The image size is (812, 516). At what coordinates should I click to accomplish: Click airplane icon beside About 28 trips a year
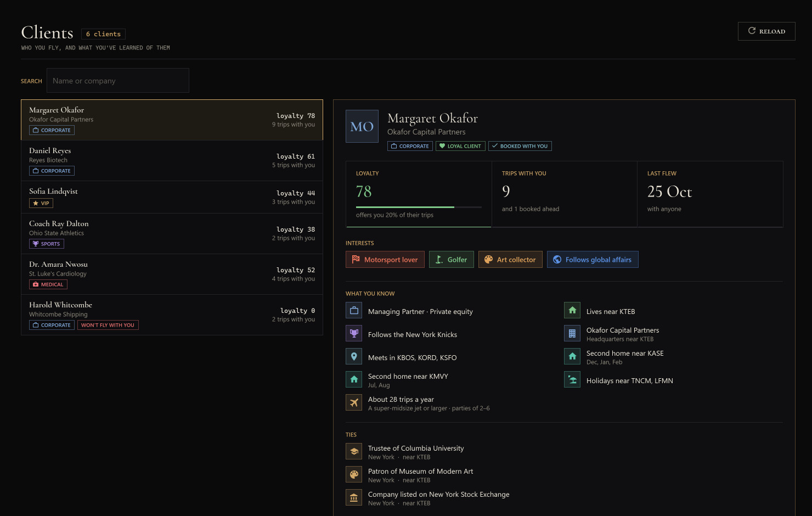pos(354,403)
